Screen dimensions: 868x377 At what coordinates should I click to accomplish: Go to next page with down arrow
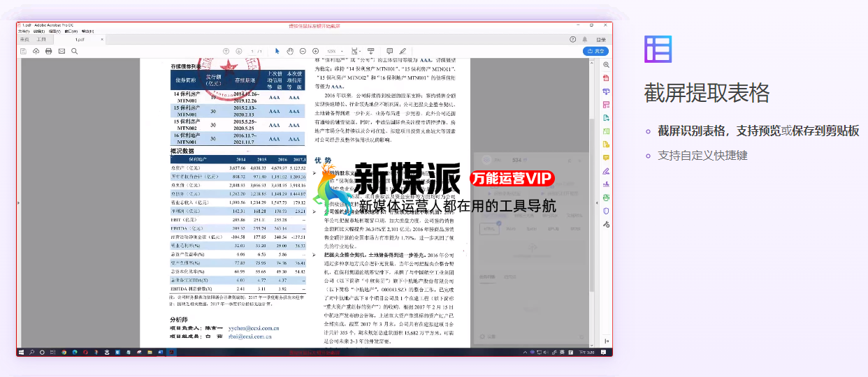pyautogui.click(x=238, y=51)
